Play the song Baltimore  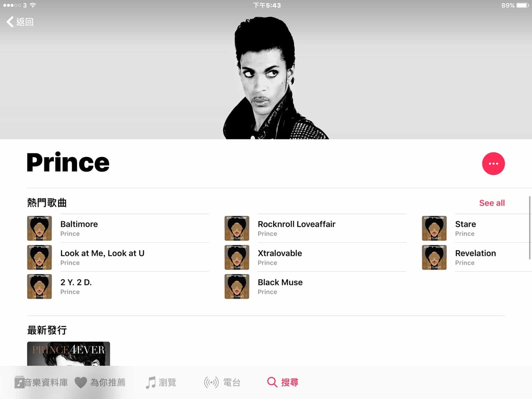point(79,224)
